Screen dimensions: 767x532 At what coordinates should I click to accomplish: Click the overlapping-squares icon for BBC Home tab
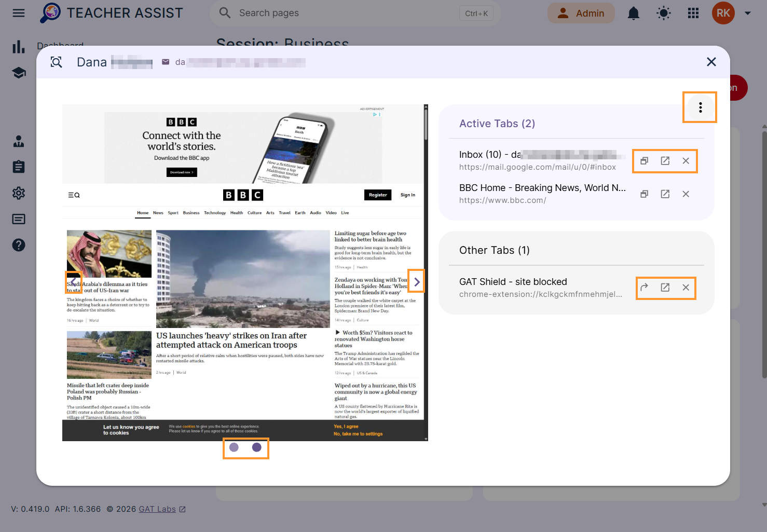point(644,194)
